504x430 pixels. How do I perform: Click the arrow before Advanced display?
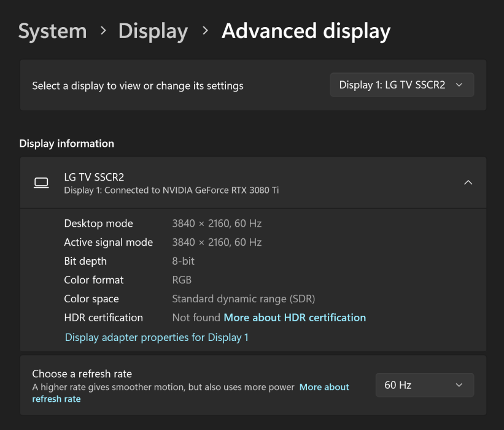tap(205, 31)
